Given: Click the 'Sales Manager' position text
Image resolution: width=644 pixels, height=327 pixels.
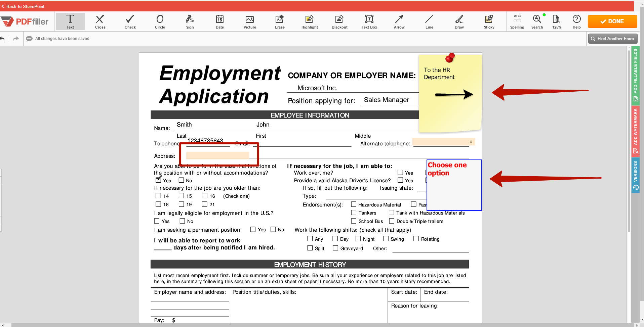Looking at the screenshot, I should [x=387, y=100].
